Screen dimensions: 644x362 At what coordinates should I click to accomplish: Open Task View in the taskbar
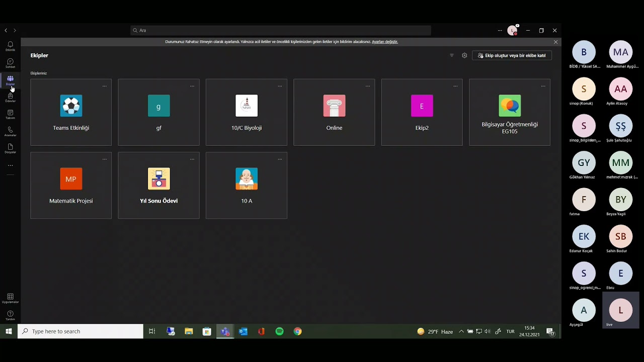pyautogui.click(x=152, y=331)
